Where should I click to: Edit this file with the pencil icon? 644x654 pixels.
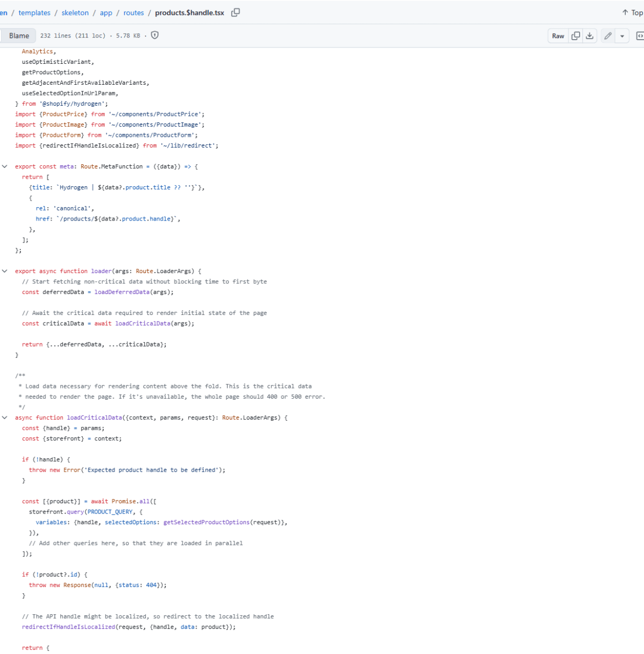coord(608,36)
